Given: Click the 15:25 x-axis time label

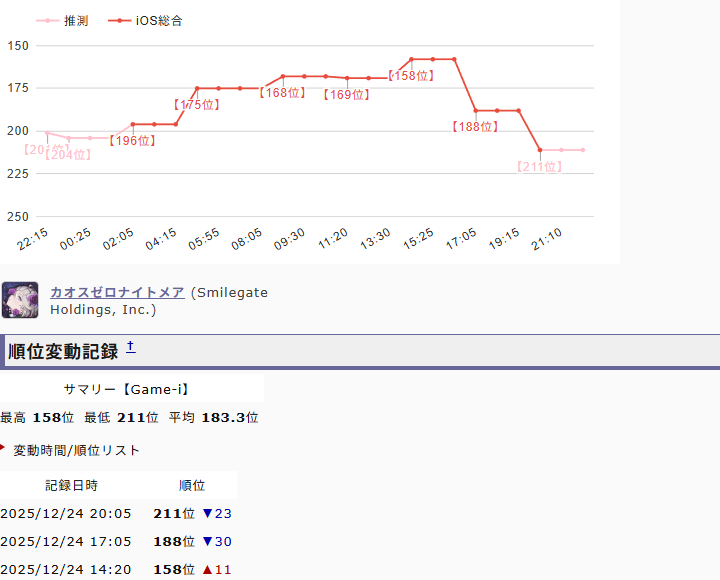Looking at the screenshot, I should (418, 239).
